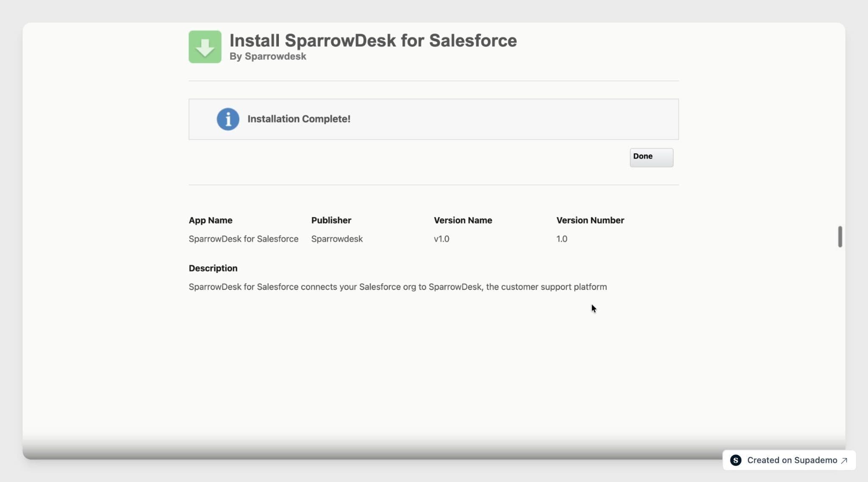Click the blue information icon
The width and height of the screenshot is (868, 482).
228,119
